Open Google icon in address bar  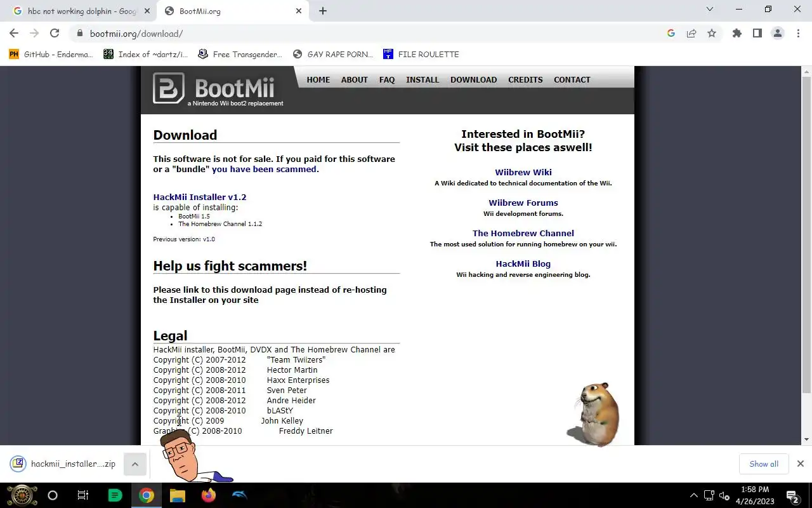coord(671,33)
